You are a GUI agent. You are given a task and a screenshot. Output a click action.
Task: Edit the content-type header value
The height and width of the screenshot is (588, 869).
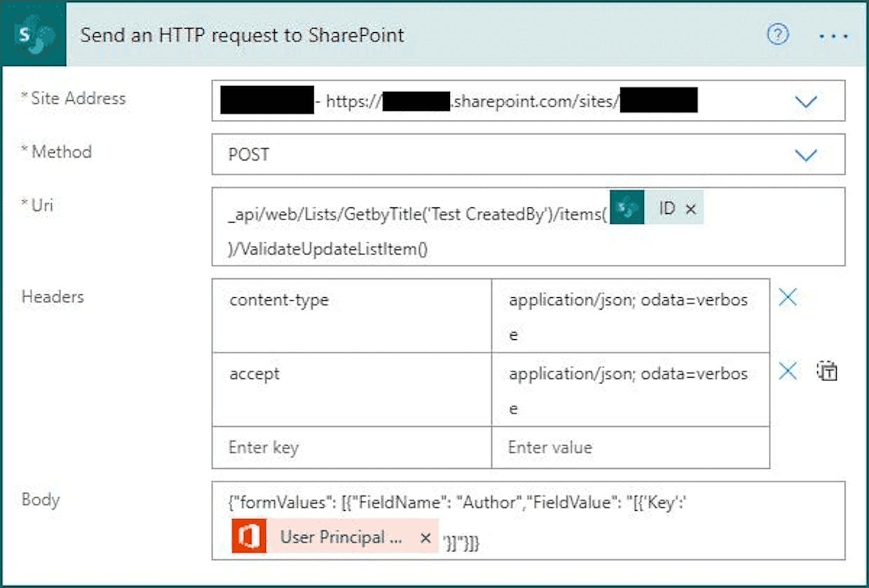point(631,316)
